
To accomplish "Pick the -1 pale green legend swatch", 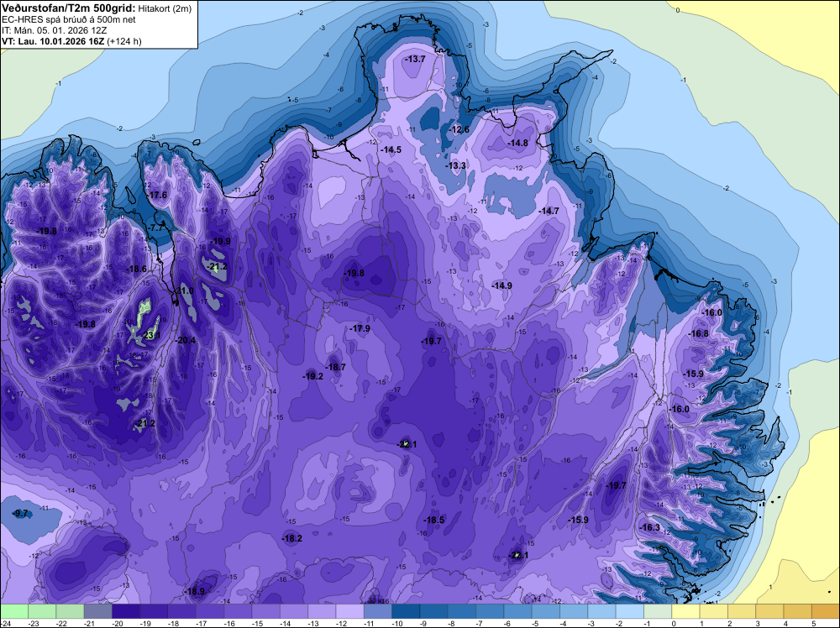I will [658, 611].
